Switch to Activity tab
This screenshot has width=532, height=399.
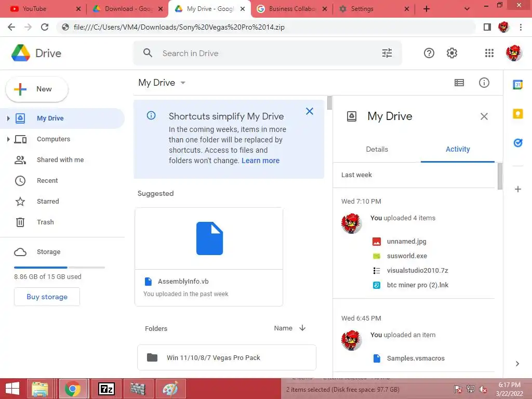click(x=458, y=149)
